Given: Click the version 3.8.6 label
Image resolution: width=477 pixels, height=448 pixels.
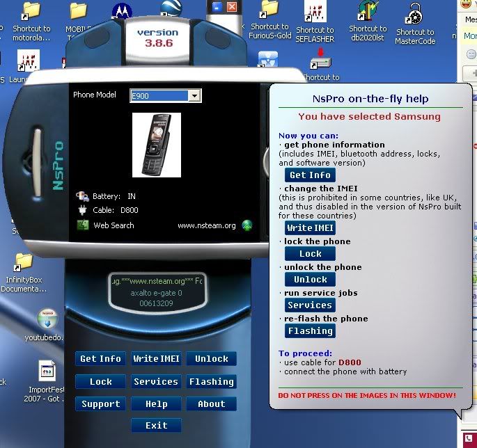Looking at the screenshot, I should [x=158, y=38].
